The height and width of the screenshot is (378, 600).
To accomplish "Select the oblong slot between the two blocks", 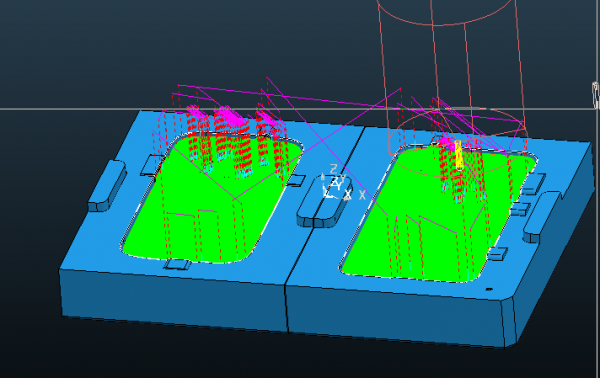I will tap(324, 202).
